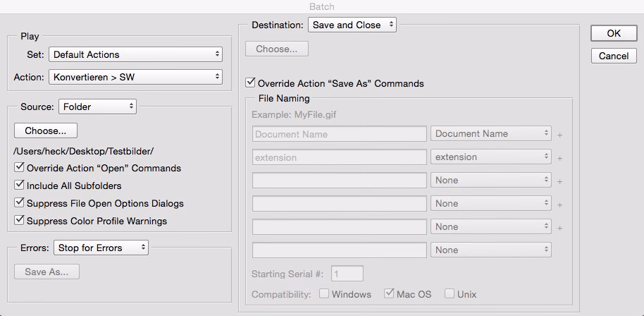Click the first file naming Document Name field
The image size is (644, 316).
[x=339, y=134]
